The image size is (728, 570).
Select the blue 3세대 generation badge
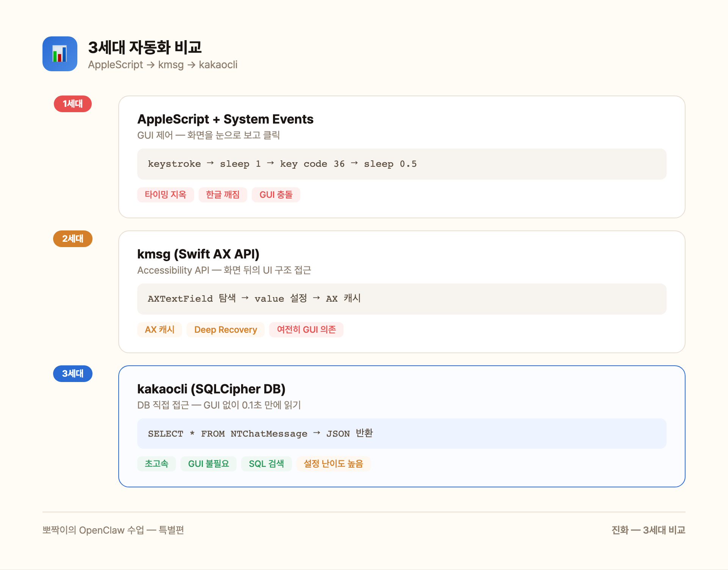tap(72, 373)
